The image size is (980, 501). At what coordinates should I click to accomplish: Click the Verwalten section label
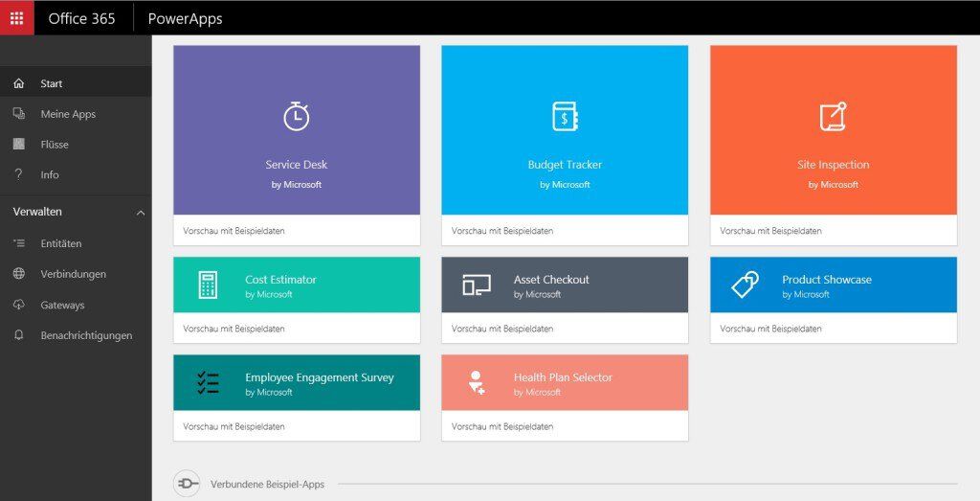(37, 212)
